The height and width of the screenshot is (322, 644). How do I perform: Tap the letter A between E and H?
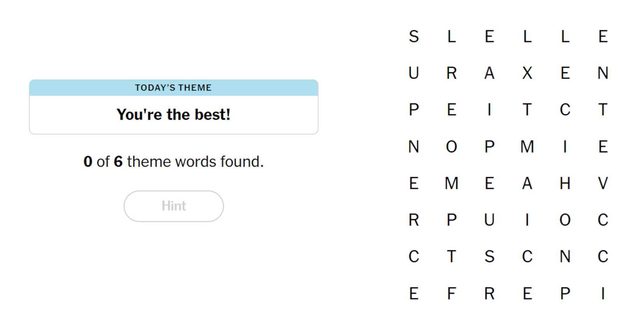[x=527, y=183]
